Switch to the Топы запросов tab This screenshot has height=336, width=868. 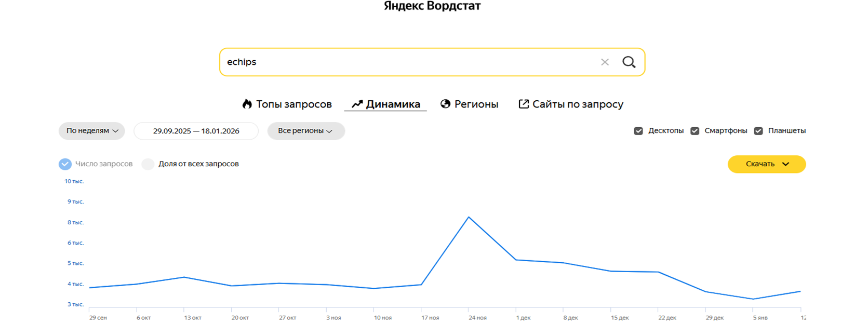point(293,104)
